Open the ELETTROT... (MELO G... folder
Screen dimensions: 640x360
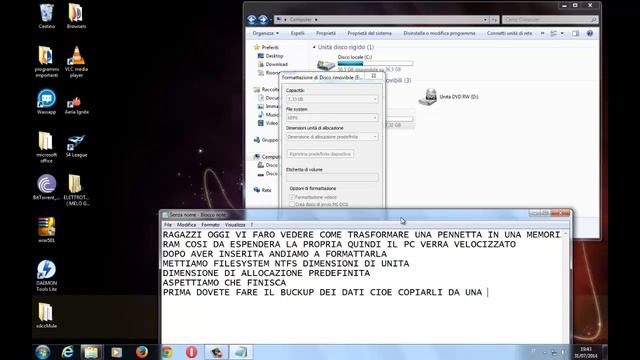(x=76, y=190)
